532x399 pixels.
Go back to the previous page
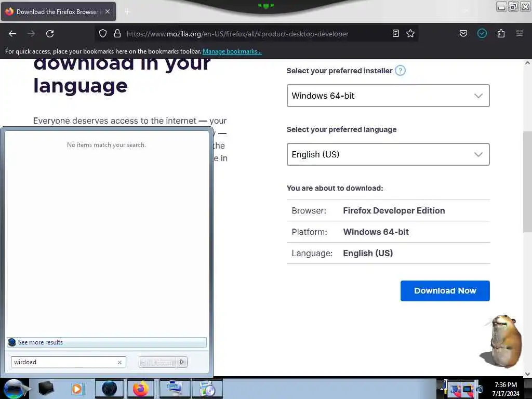tap(12, 34)
